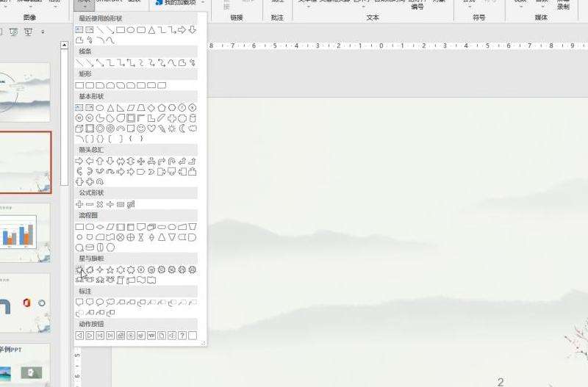Select the Heart shape
This screenshot has height=387, width=588.
[151, 129]
